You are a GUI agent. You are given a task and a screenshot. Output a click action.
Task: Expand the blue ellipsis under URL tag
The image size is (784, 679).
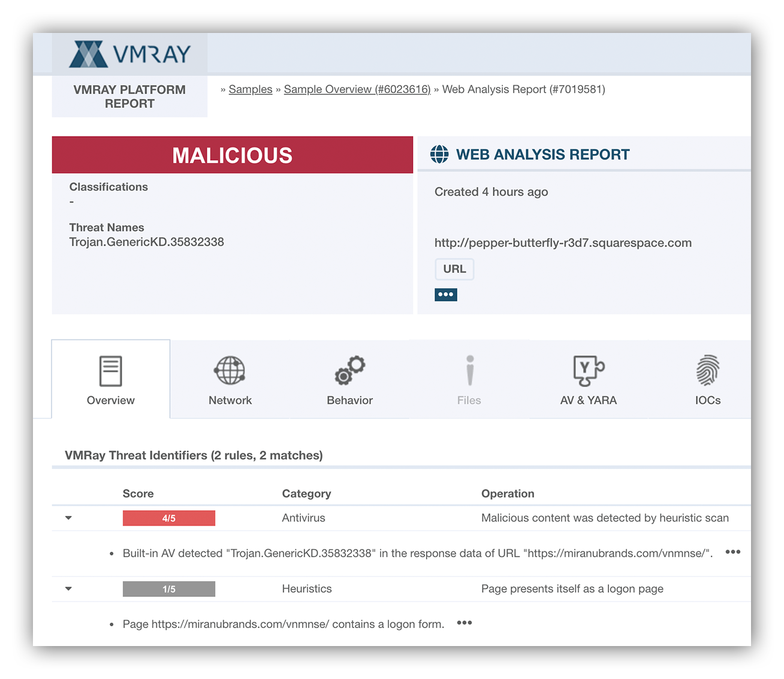[x=446, y=294]
